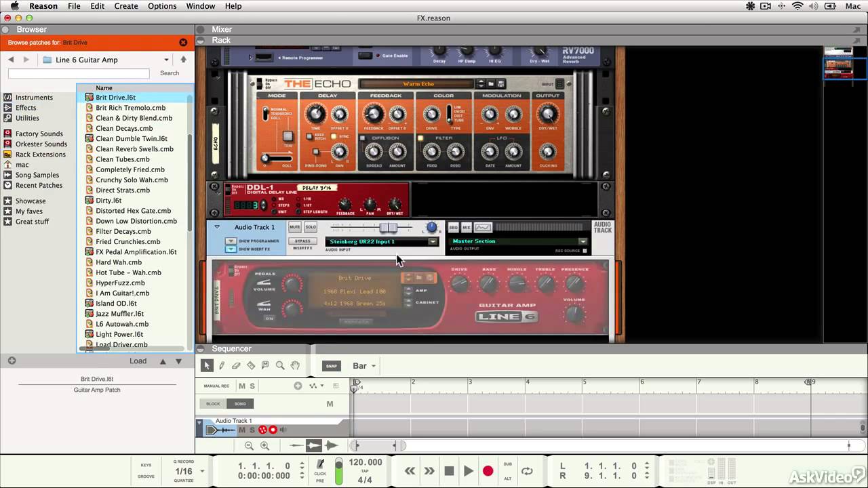Select the Razor tool in Sequencer
This screenshot has height=488, width=868.
[x=251, y=365]
